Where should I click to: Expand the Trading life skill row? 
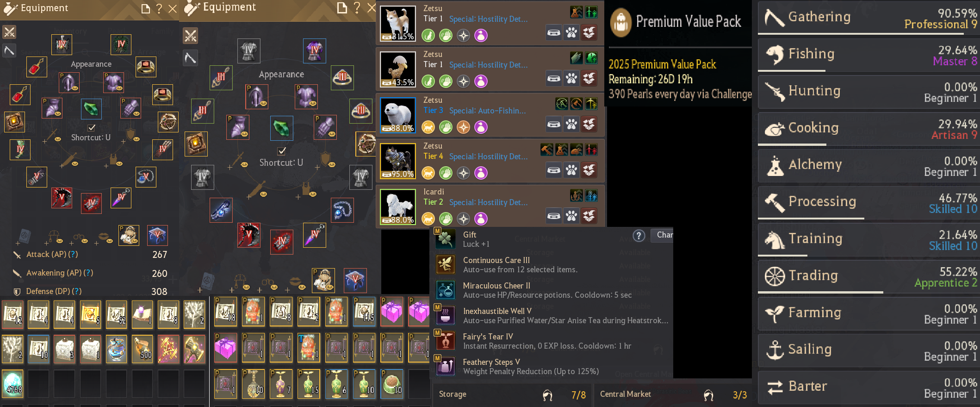pyautogui.click(x=869, y=276)
